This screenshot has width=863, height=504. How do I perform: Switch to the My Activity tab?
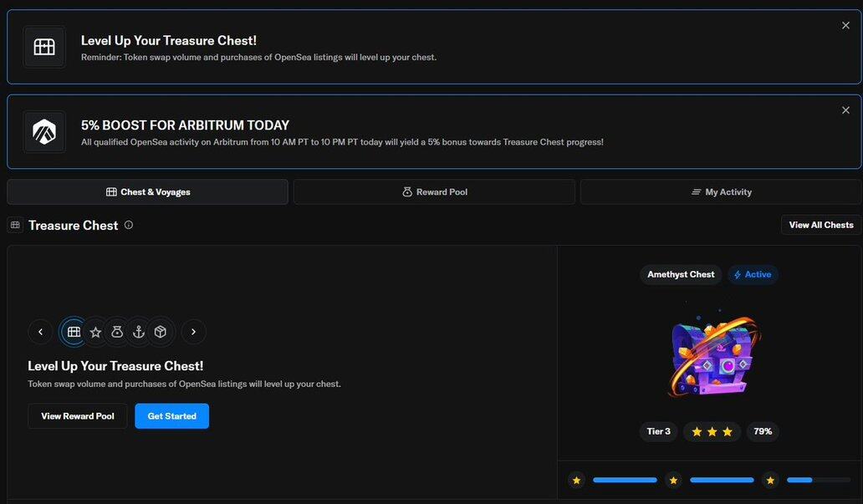720,192
